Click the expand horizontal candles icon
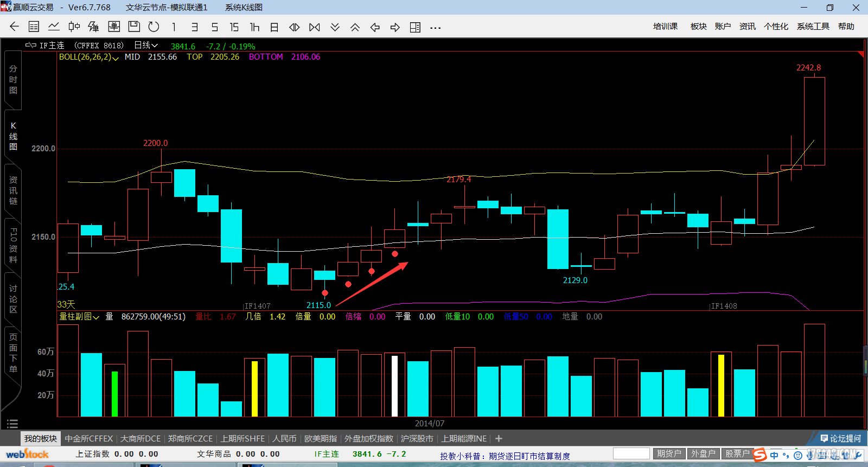The width and height of the screenshot is (868, 467). click(295, 27)
